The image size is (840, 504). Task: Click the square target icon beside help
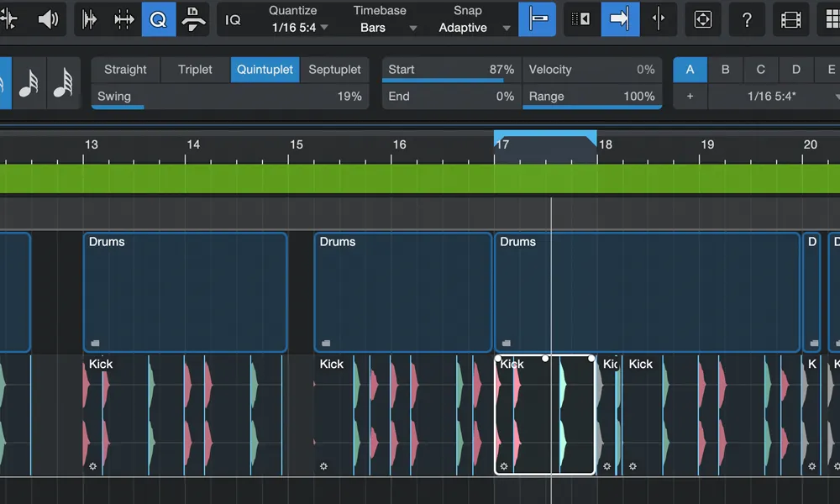703,19
